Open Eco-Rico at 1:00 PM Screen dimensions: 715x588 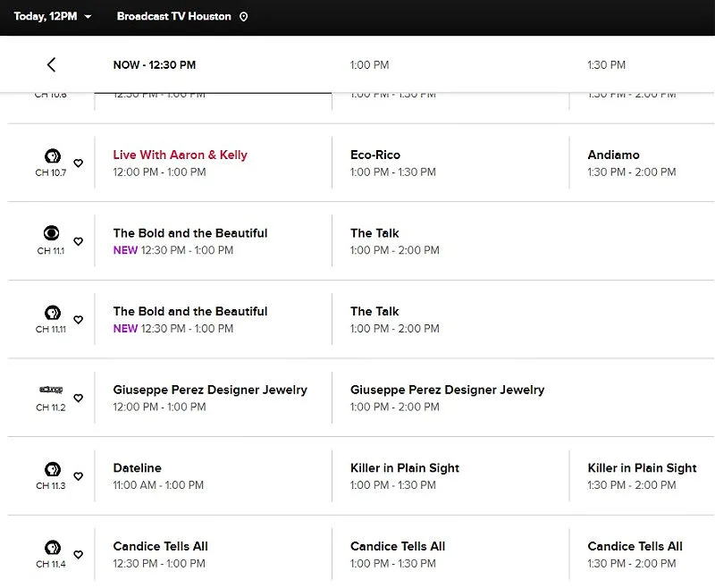point(375,155)
